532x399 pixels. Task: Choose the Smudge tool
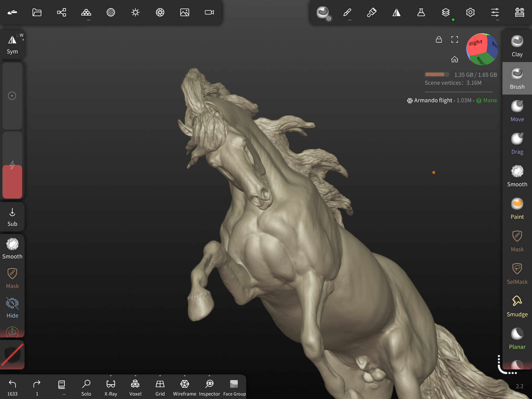[x=517, y=306]
